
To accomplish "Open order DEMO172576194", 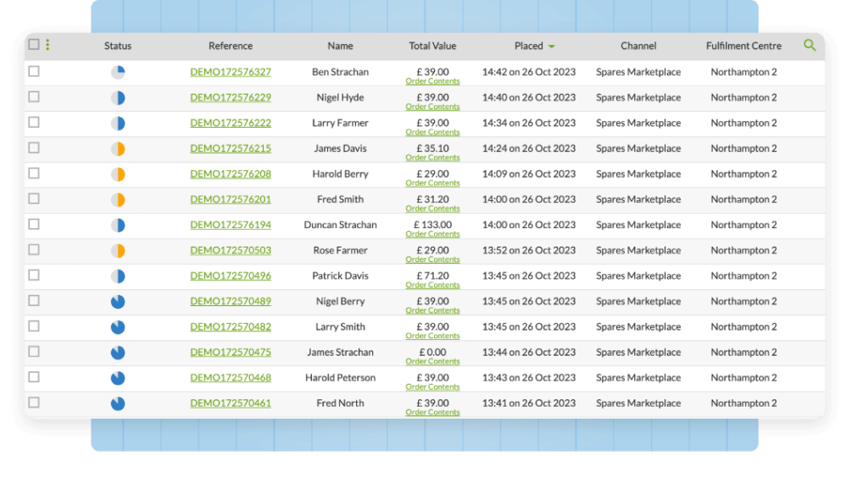I will [x=231, y=225].
